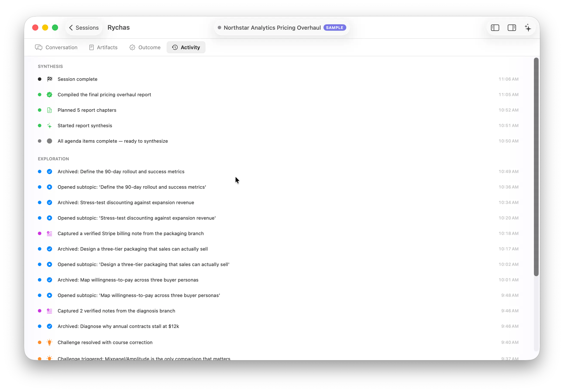Click the play icon for Opened Map willingness-to-pay subtopic
This screenshot has height=392, width=564.
click(x=50, y=295)
